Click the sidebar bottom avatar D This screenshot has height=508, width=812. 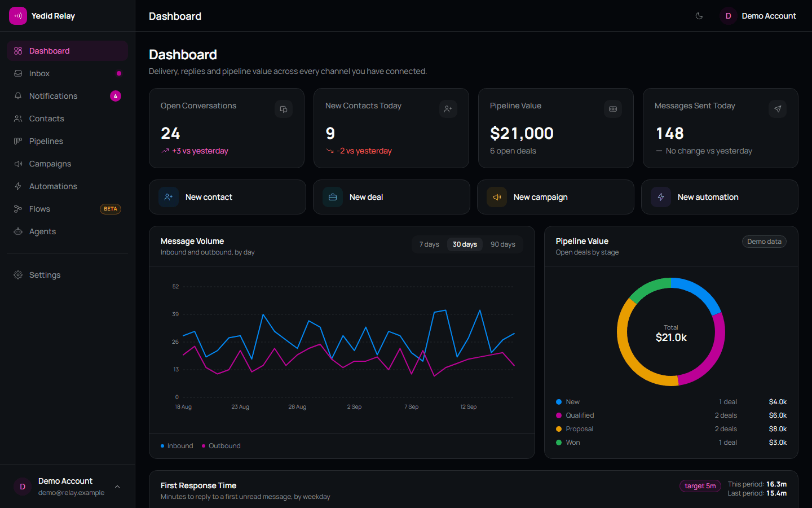coord(23,487)
